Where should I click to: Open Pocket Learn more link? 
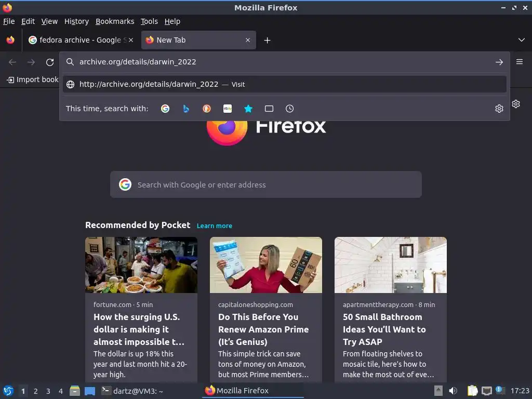pos(215,226)
